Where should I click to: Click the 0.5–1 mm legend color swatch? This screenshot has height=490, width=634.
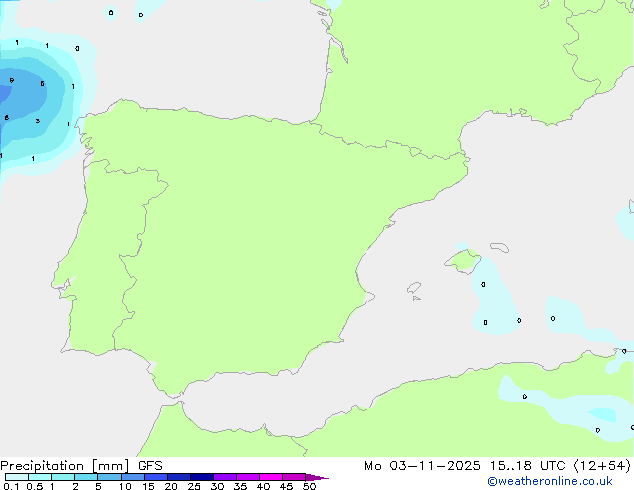40,477
